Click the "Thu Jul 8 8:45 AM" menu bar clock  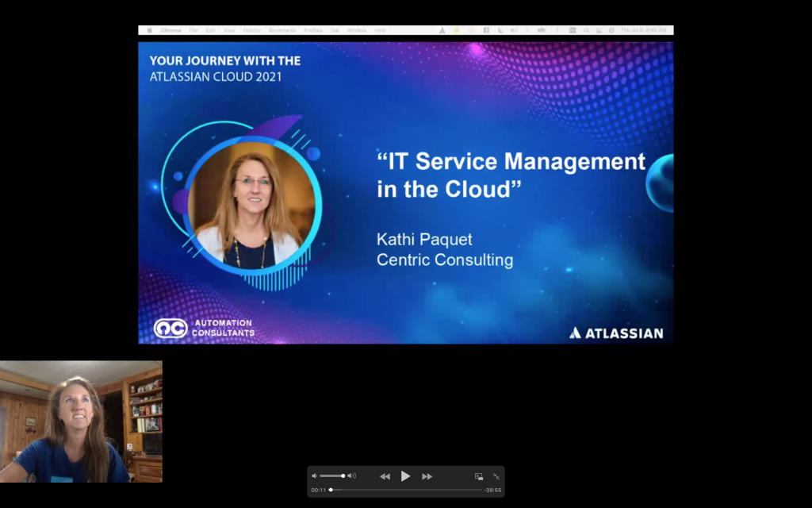(644, 30)
